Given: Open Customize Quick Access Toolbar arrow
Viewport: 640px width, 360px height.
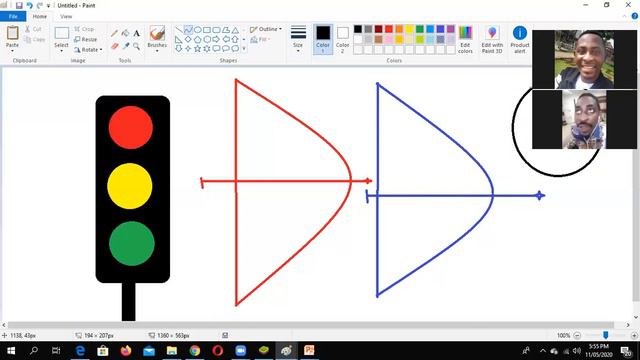Looking at the screenshot, I should (49, 6).
